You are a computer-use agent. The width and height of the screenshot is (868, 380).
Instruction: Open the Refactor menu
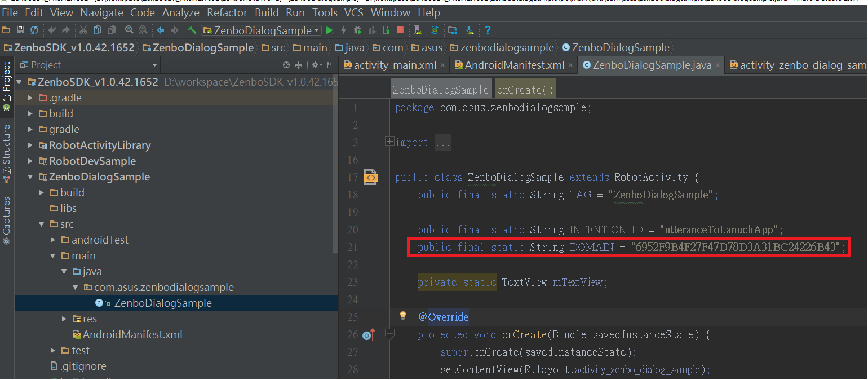point(227,12)
